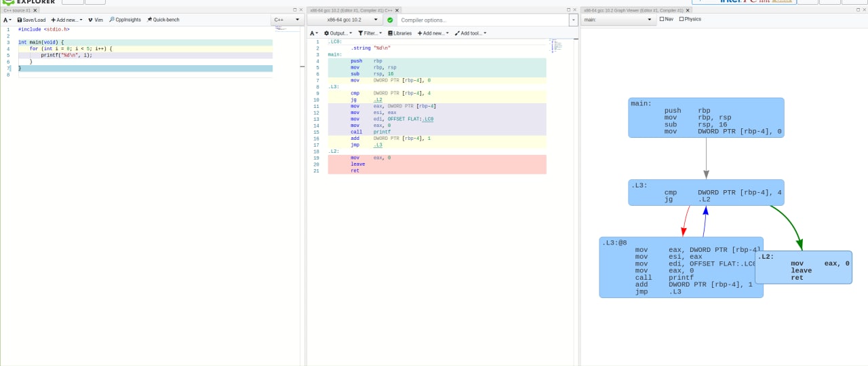
Task: Expand the compiler options history dropdown
Action: coord(574,20)
